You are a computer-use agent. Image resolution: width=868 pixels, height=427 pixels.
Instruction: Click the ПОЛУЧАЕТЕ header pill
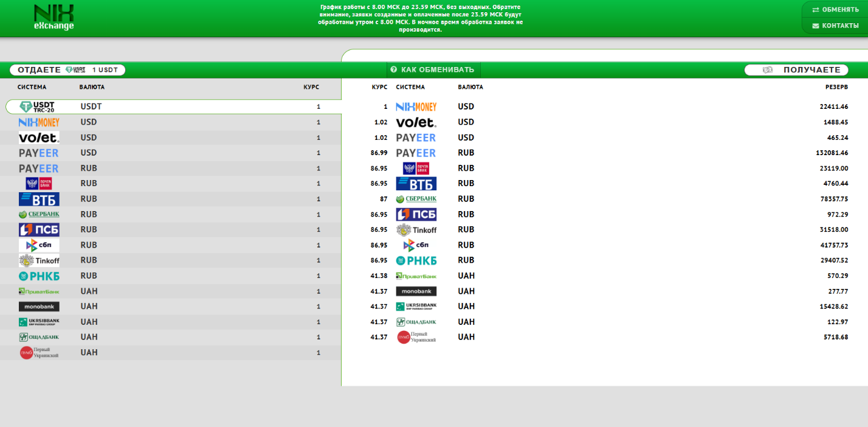[796, 70]
